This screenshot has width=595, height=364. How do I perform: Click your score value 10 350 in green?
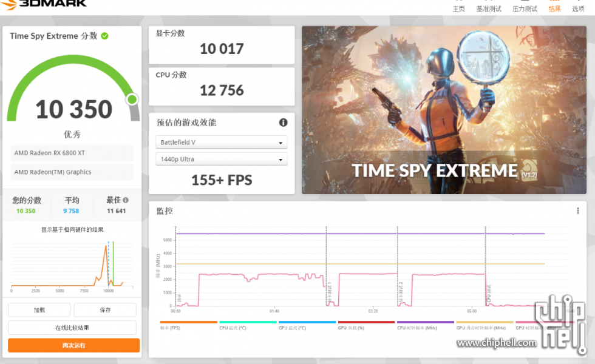25,211
